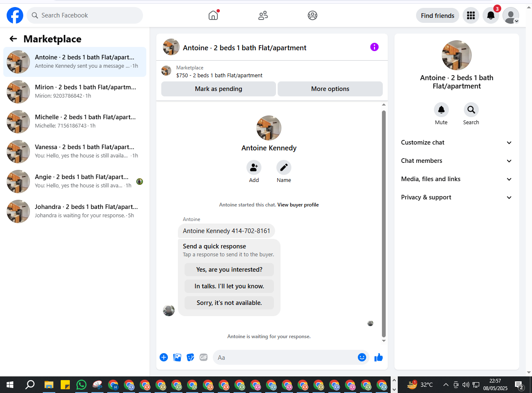Open Sticky Notes from the taskbar
532x393 pixels.
(x=65, y=385)
